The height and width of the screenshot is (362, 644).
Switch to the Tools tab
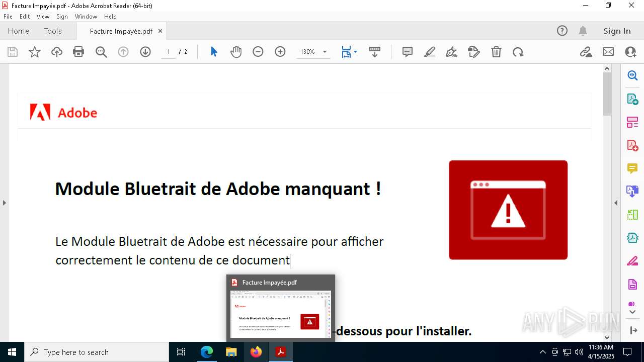(x=53, y=31)
